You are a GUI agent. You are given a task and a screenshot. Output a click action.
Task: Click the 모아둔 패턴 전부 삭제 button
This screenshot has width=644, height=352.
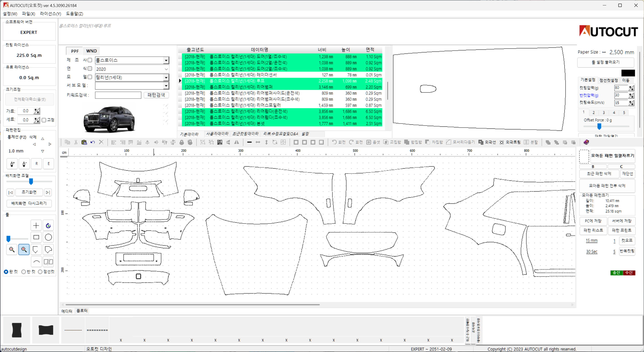pos(607,185)
